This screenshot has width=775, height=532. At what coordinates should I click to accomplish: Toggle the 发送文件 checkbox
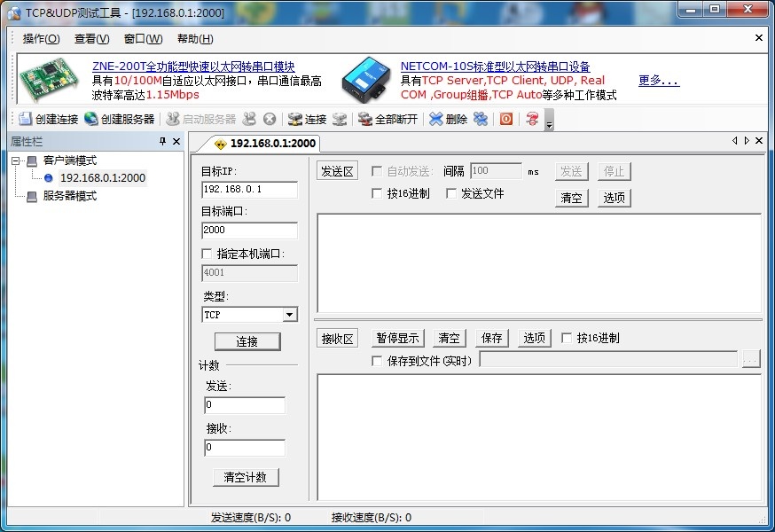pos(450,193)
